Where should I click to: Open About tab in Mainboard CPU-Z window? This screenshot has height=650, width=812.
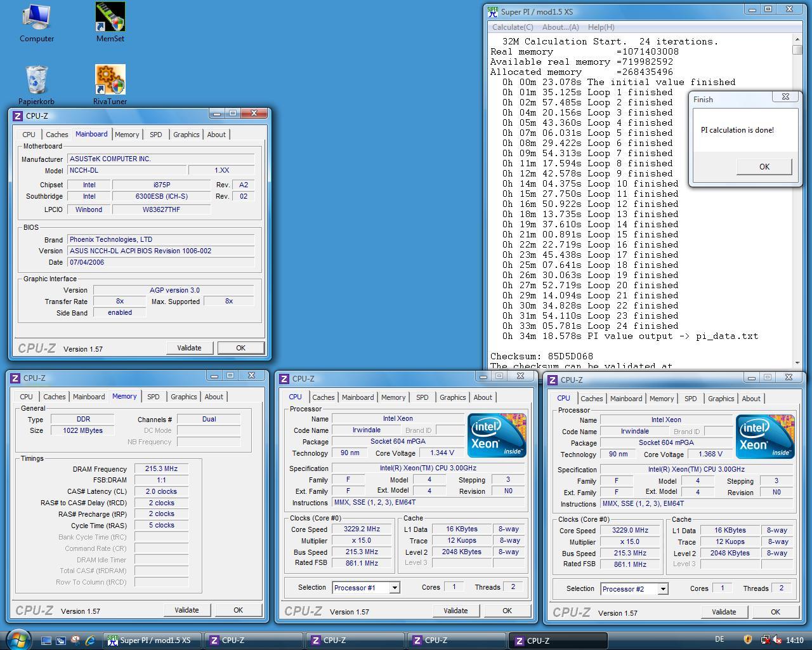tap(216, 135)
